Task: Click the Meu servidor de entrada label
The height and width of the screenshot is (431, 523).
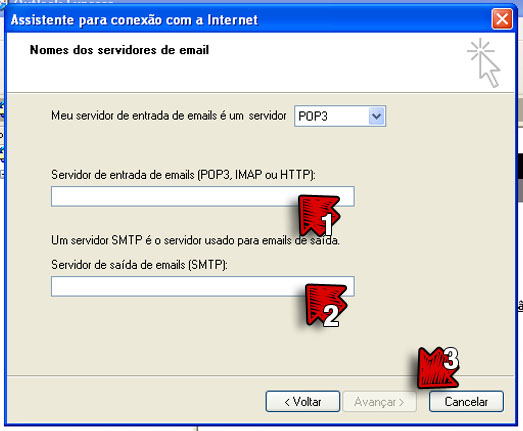Action: (169, 116)
